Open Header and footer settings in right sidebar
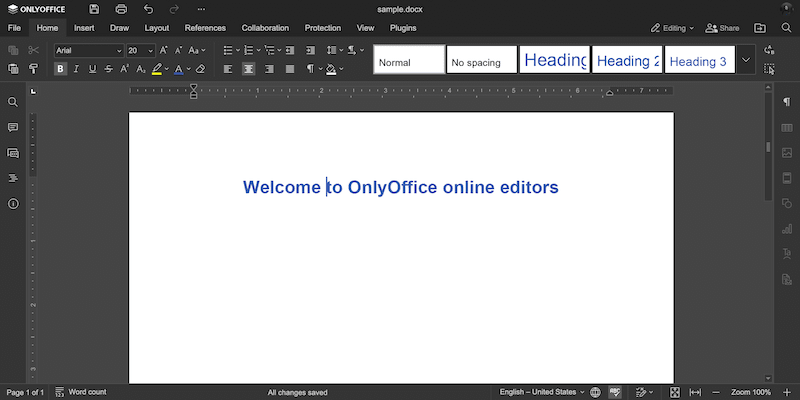The image size is (800, 400). 787,178
